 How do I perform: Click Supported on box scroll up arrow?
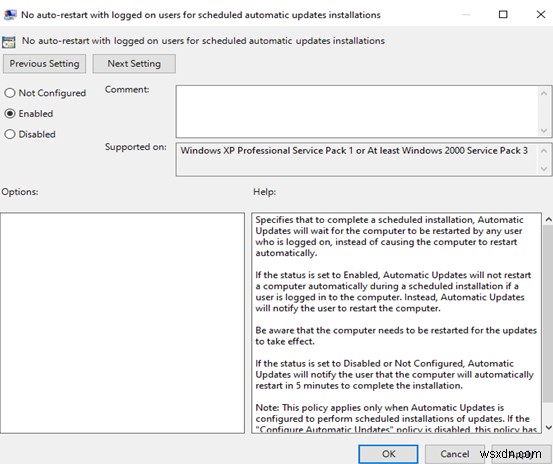click(543, 151)
